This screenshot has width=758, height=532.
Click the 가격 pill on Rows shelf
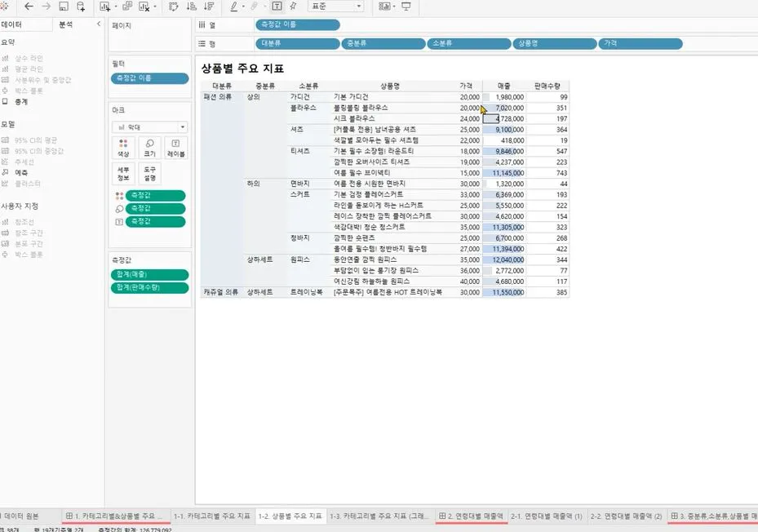(x=641, y=43)
